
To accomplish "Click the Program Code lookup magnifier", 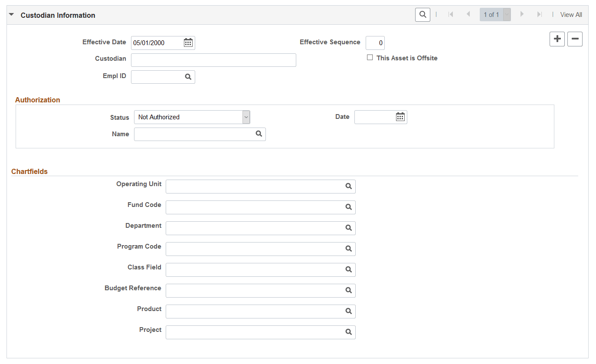I will click(x=348, y=249).
